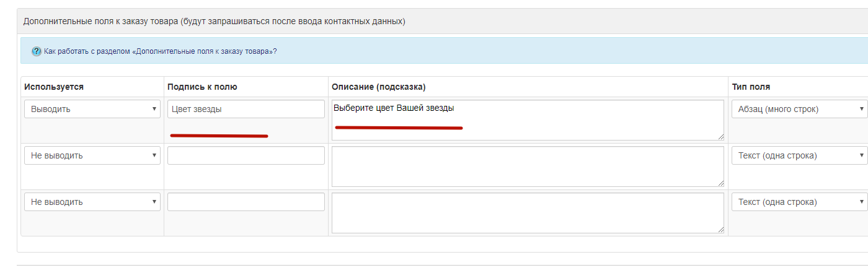
Task: Click the «Цвет звезды» label input field
Action: point(246,109)
